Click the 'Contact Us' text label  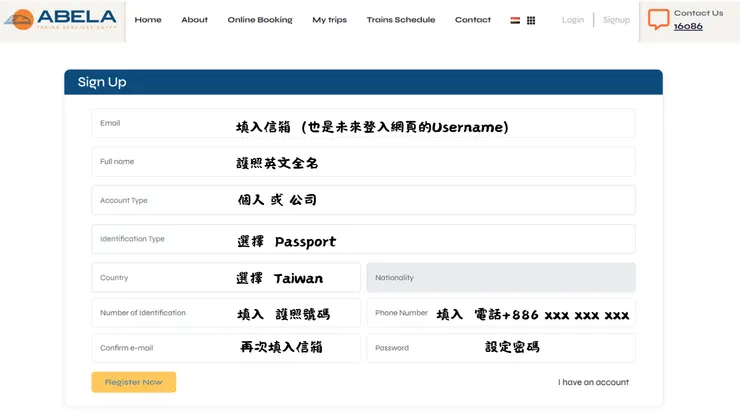pos(698,13)
